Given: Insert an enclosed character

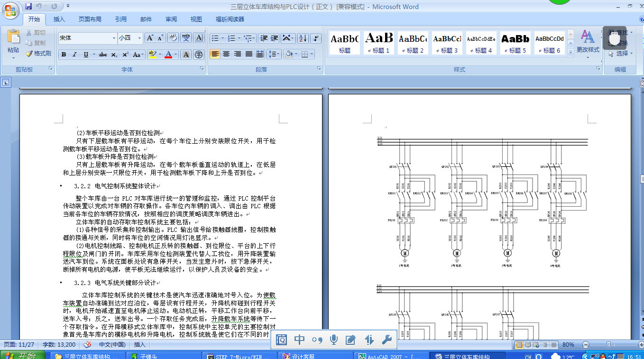Looking at the screenshot, I should click(199, 55).
